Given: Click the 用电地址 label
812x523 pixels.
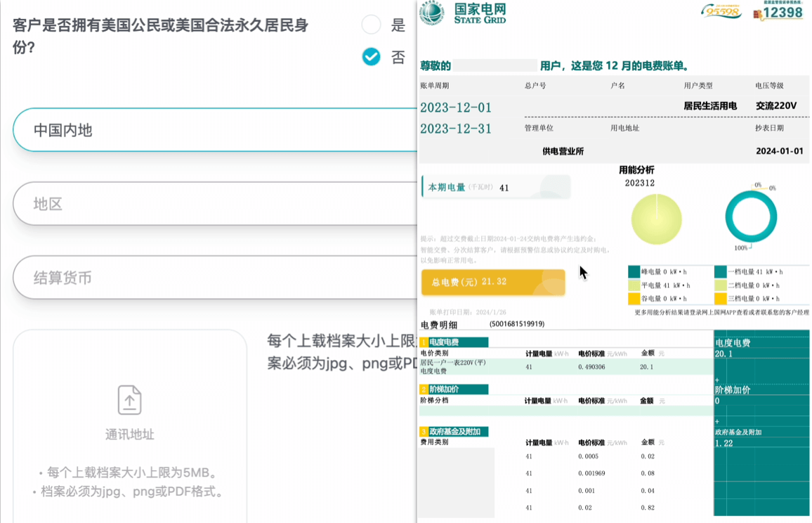Looking at the screenshot, I should coord(624,128).
